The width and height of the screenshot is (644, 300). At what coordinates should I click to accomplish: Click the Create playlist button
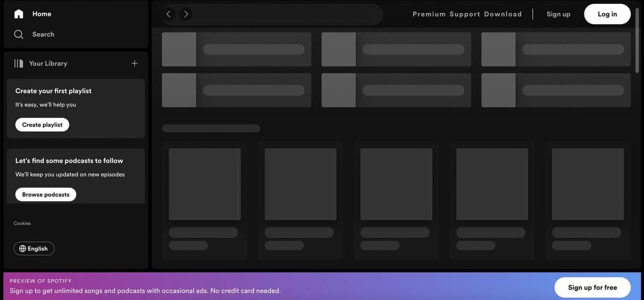(42, 125)
